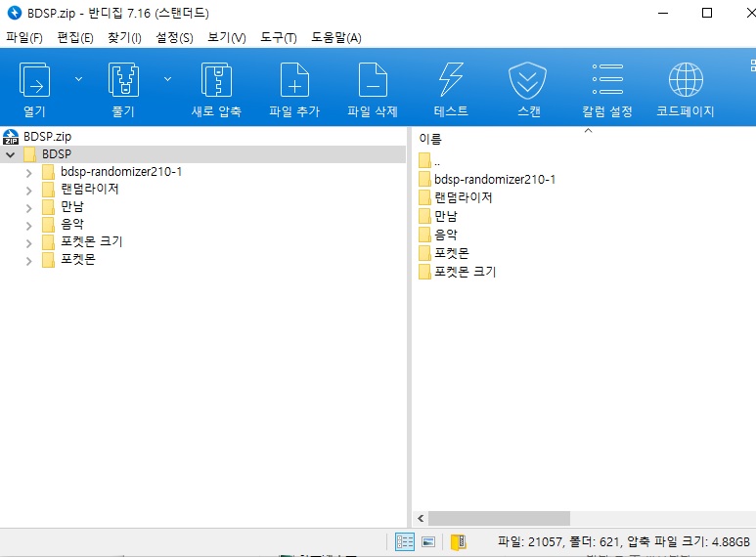
Task: Select 포켓몬 크기 in tree pane
Action: 92,241
